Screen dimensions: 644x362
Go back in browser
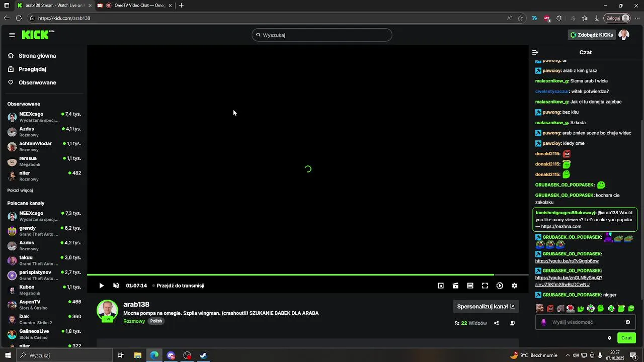[x=6, y=18]
